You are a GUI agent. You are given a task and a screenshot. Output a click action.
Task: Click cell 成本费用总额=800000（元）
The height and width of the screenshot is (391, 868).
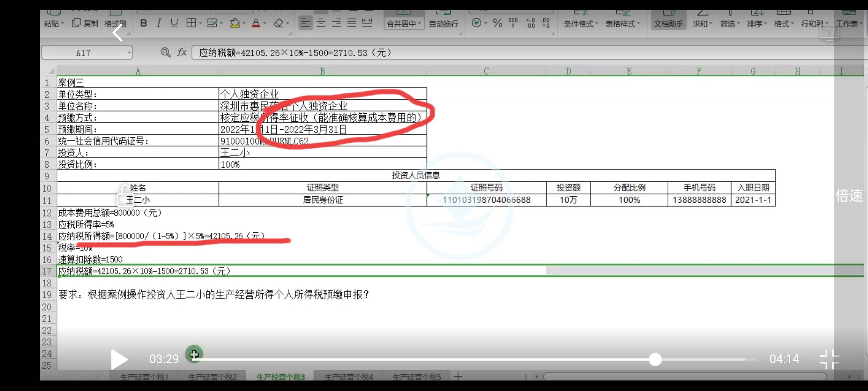[x=138, y=213]
